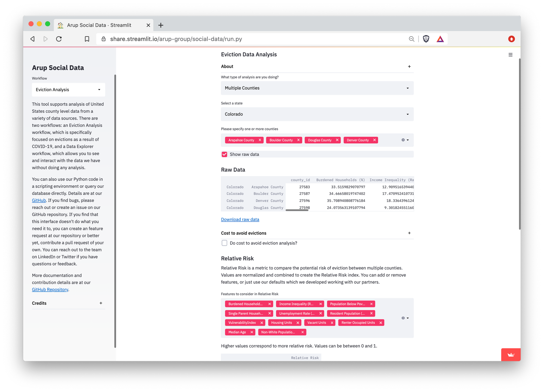Remove Arapahoe County tag
The width and height of the screenshot is (544, 392).
(x=260, y=140)
